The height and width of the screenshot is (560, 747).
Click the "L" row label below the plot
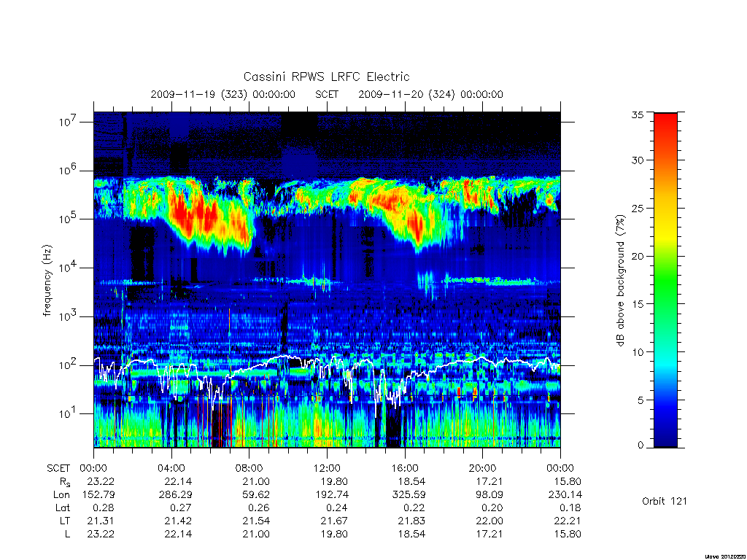click(x=67, y=534)
